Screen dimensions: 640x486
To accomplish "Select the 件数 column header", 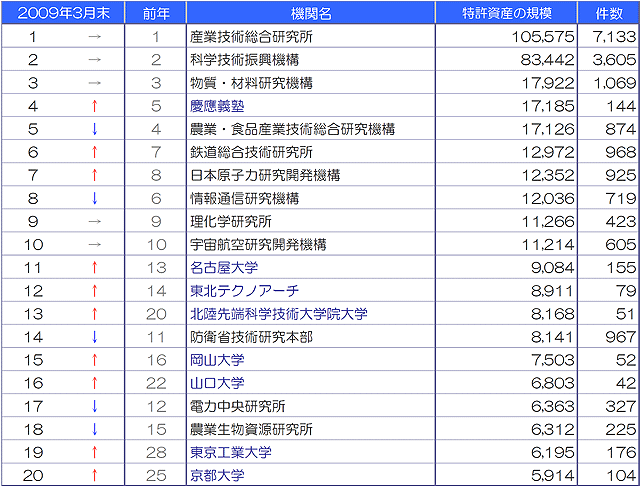I will pos(609,13).
